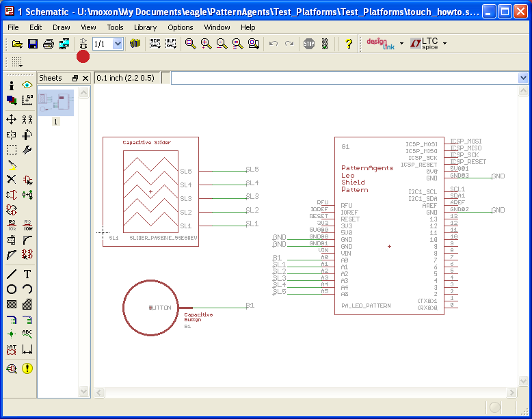532x419 pixels.
Task: Select the Split tool
Action: pos(12,254)
